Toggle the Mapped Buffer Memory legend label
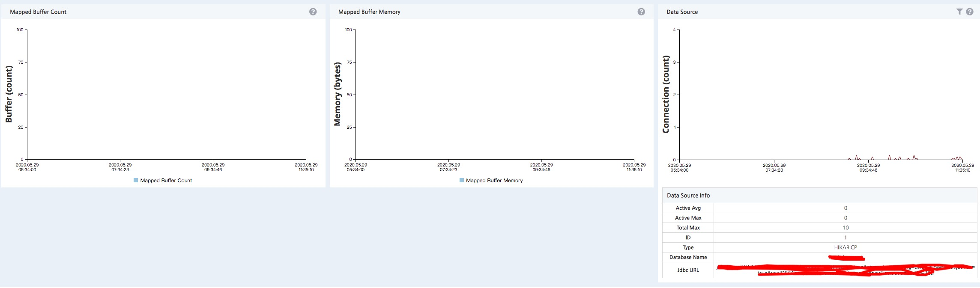 tap(494, 181)
